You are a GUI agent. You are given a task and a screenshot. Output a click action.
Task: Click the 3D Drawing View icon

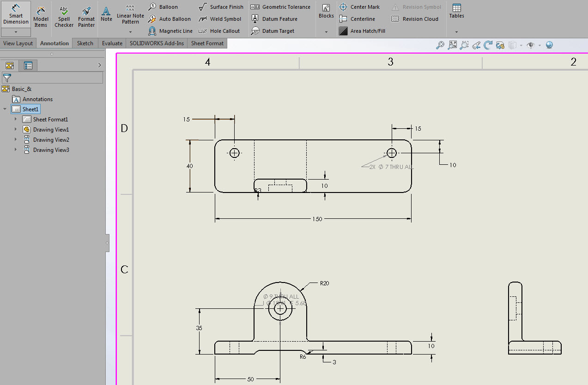click(x=500, y=45)
